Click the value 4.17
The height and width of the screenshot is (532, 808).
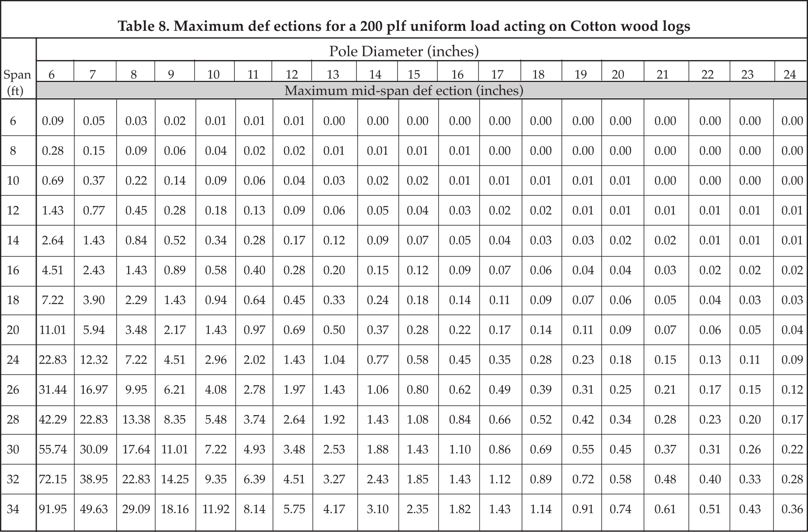coord(334,509)
